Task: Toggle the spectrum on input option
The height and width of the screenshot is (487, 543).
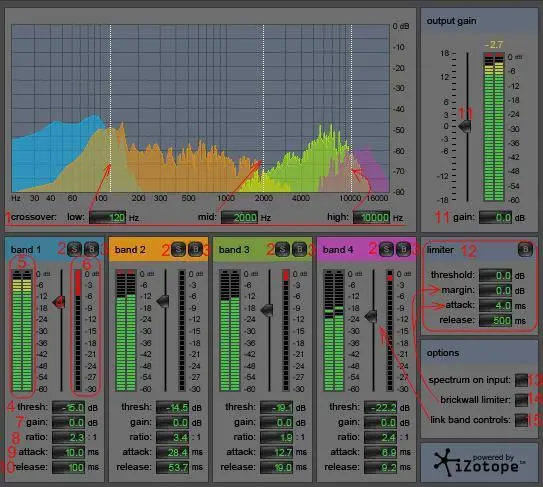Action: pos(521,380)
